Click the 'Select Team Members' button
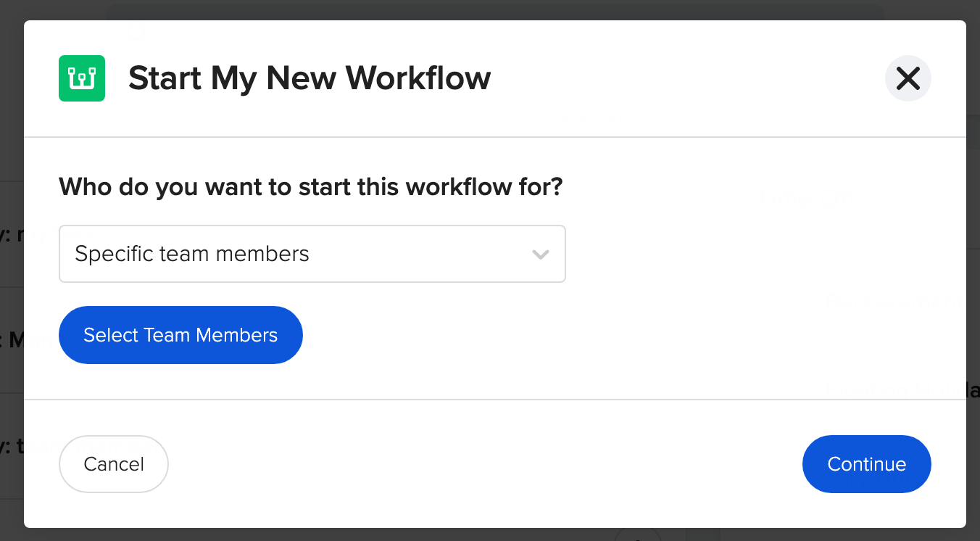Image resolution: width=980 pixels, height=541 pixels. coord(180,334)
